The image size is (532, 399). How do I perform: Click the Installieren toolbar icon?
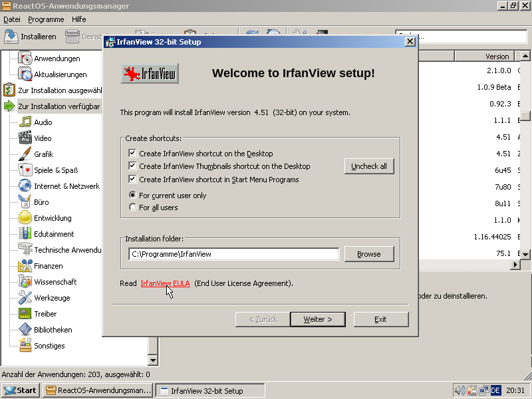pyautogui.click(x=11, y=37)
